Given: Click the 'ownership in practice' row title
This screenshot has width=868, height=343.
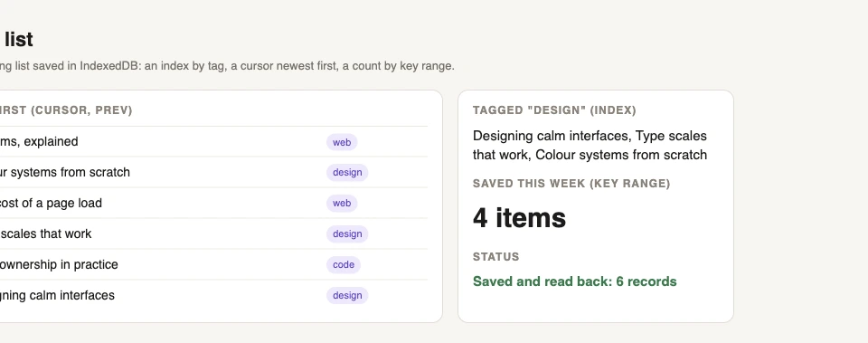Looking at the screenshot, I should 59,265.
